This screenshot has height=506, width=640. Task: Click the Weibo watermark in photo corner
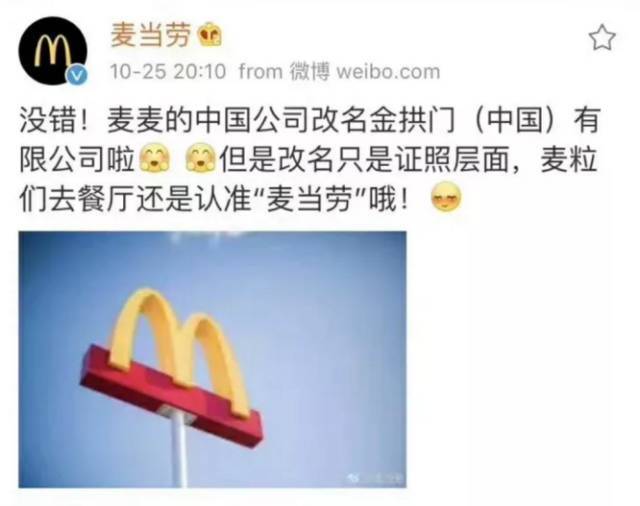pyautogui.click(x=375, y=477)
